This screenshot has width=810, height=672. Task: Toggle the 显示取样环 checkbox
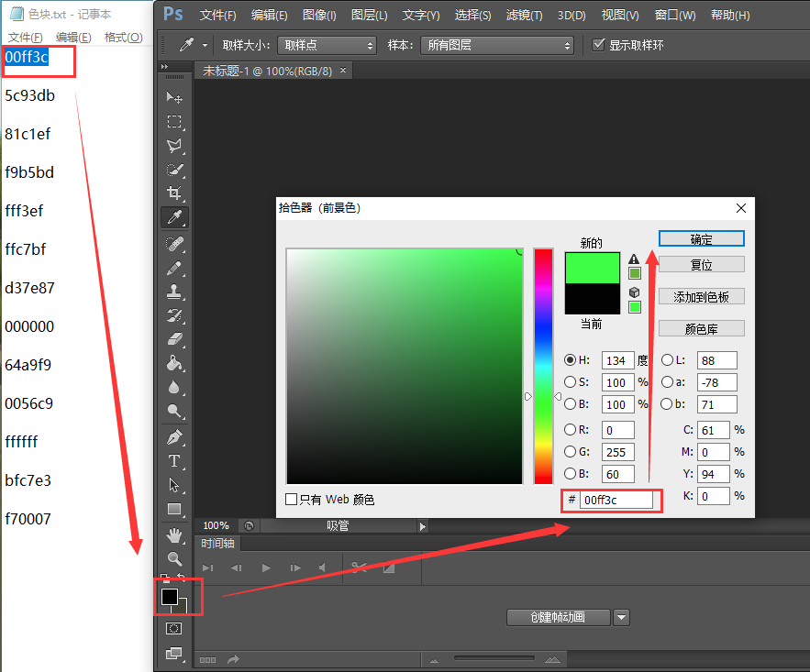point(598,45)
